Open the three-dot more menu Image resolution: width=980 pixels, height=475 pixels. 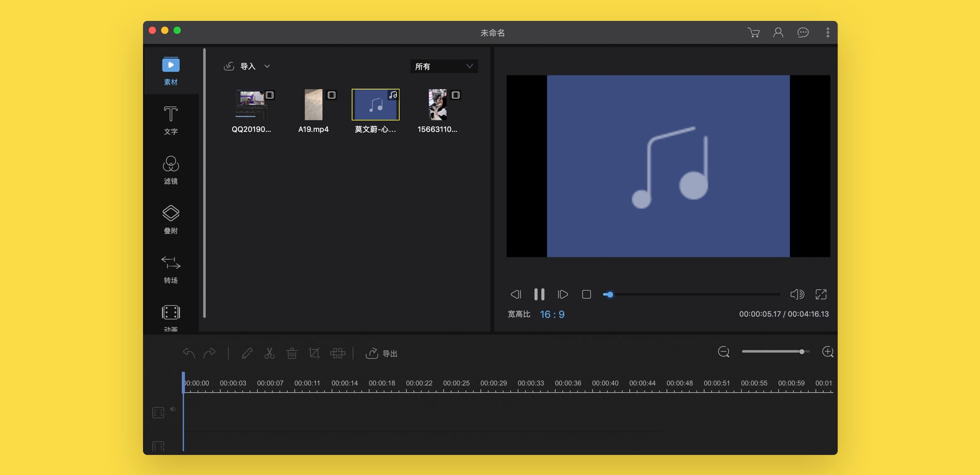pos(827,33)
